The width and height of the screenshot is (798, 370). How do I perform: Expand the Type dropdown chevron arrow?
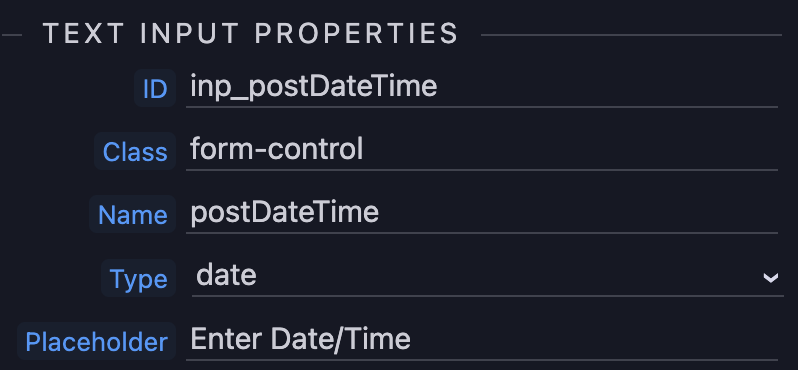(x=771, y=278)
